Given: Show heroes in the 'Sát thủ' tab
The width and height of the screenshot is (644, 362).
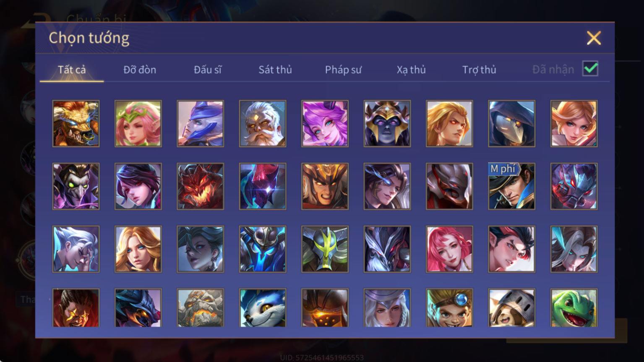Looking at the screenshot, I should (275, 70).
